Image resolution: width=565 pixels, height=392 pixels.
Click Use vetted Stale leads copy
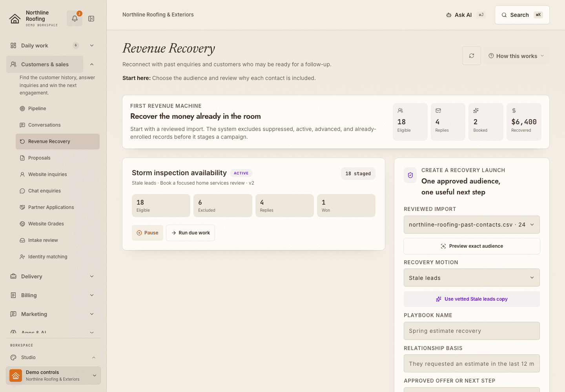472,299
